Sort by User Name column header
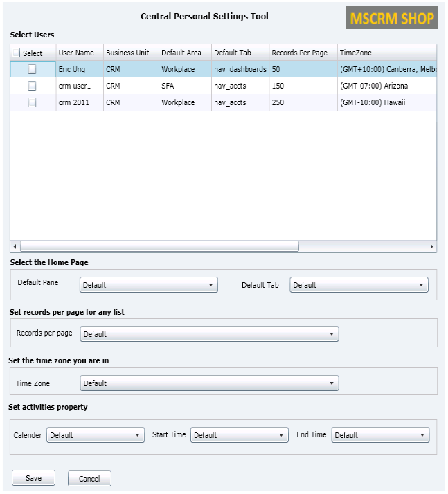This screenshot has height=494, width=448. point(76,53)
